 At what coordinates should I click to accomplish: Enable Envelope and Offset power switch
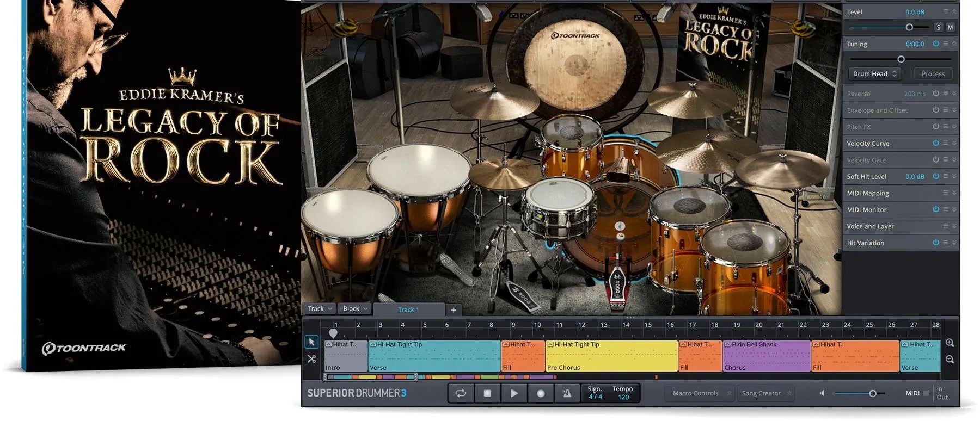[936, 110]
